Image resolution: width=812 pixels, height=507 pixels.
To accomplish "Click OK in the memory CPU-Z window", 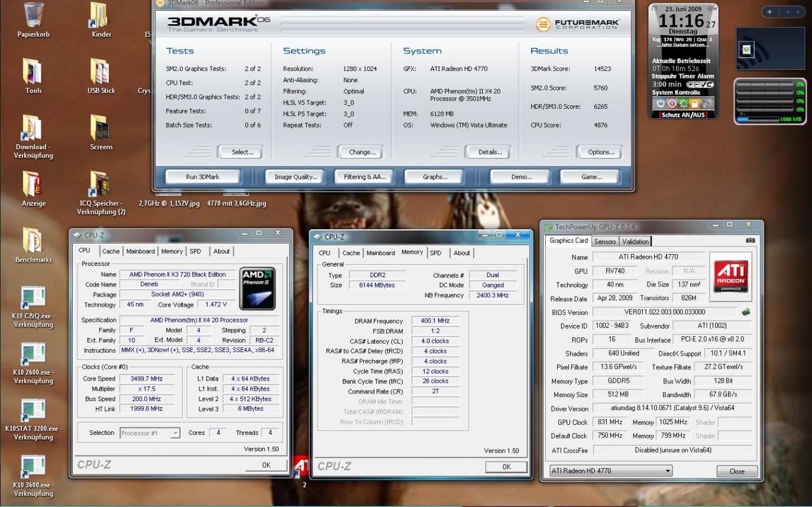I will tap(506, 467).
